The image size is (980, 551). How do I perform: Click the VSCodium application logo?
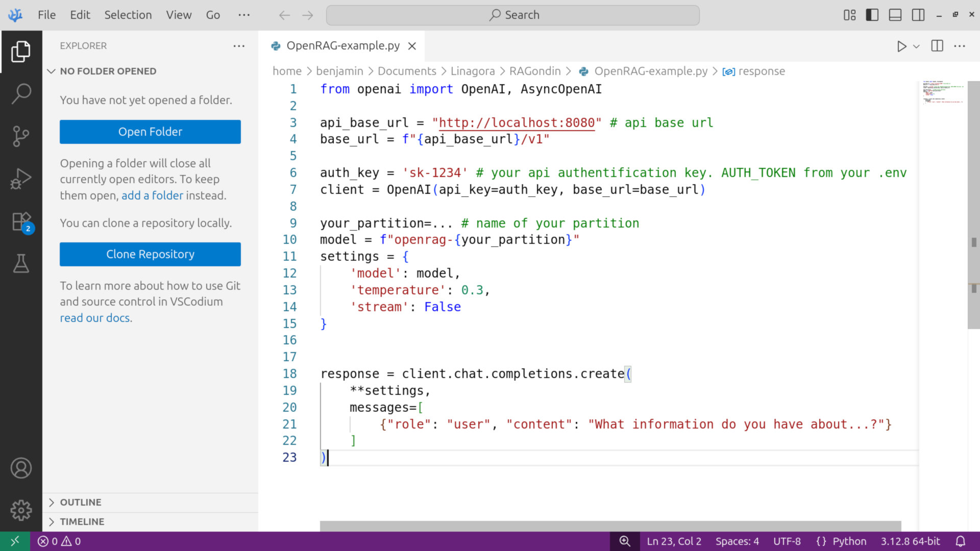(x=15, y=15)
